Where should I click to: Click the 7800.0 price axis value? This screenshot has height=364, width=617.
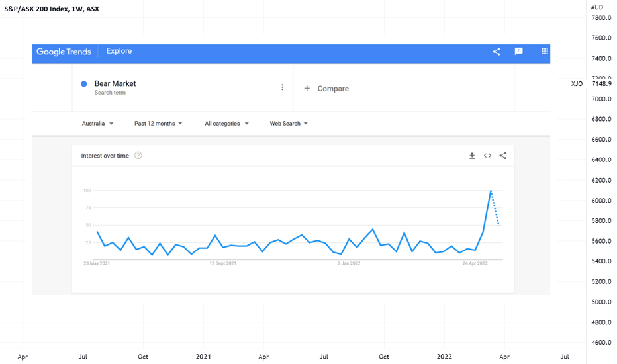point(602,18)
